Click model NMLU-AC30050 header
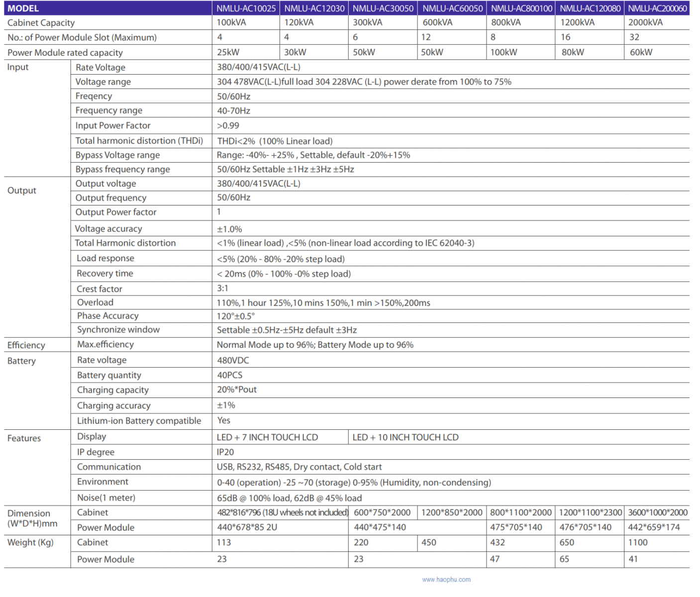This screenshot has height=597, width=700. click(383, 8)
